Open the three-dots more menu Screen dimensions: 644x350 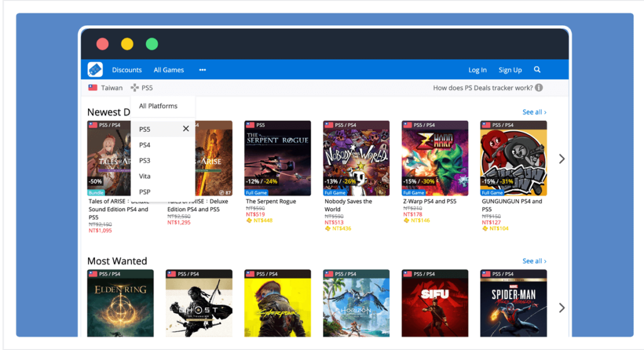click(203, 70)
